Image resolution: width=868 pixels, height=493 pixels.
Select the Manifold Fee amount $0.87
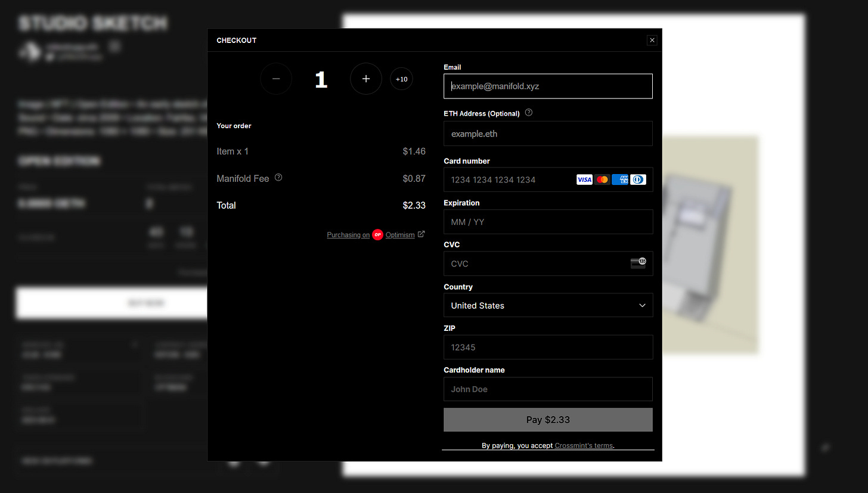414,178
